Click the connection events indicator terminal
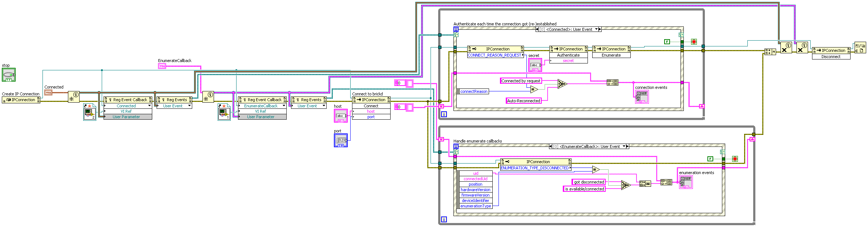This screenshot has height=227, width=868. [642, 97]
